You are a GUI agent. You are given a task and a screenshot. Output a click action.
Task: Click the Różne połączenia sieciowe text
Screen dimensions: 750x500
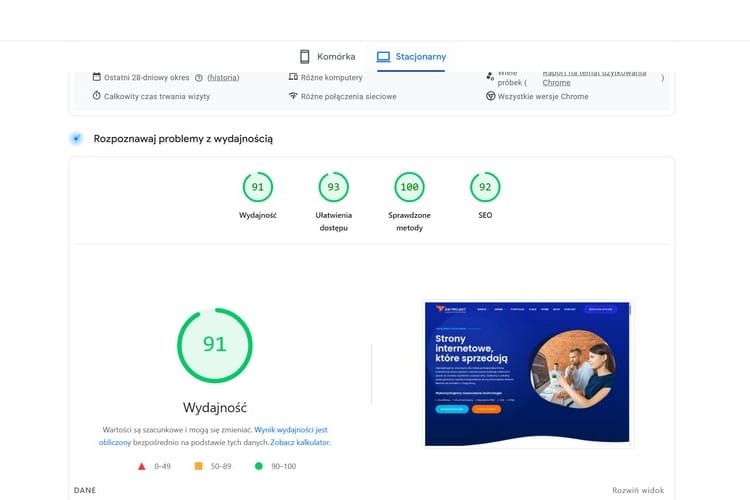pyautogui.click(x=349, y=96)
